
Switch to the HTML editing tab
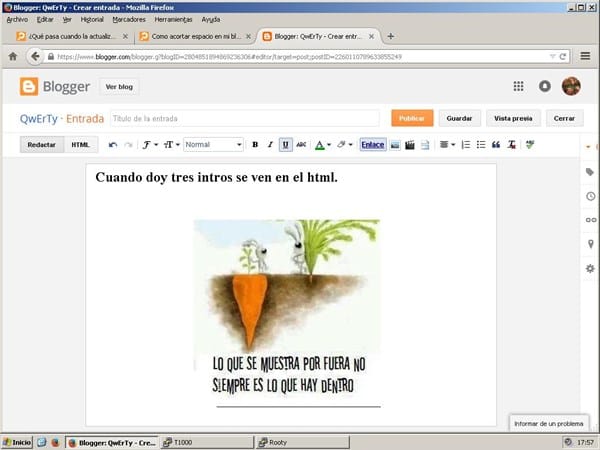[80, 145]
